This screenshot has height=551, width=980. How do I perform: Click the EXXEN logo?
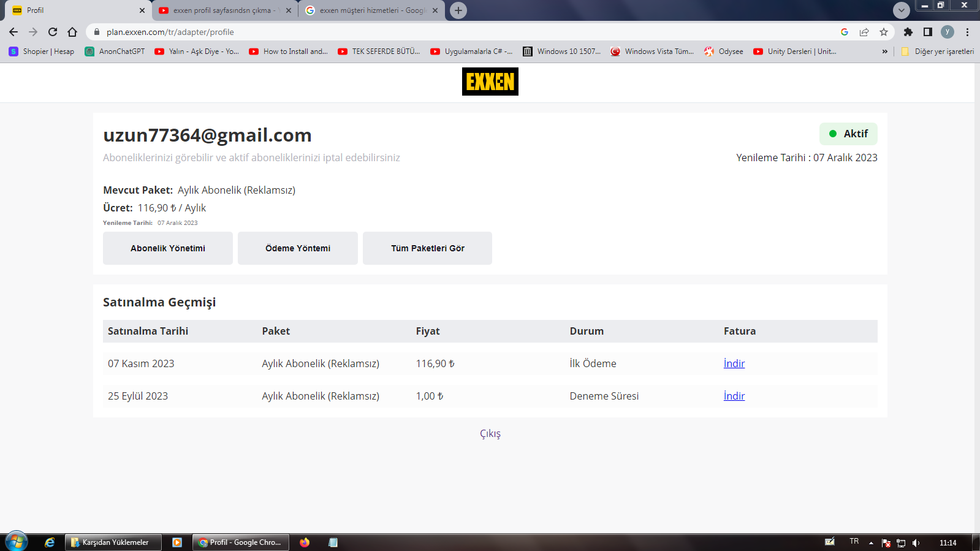click(490, 82)
